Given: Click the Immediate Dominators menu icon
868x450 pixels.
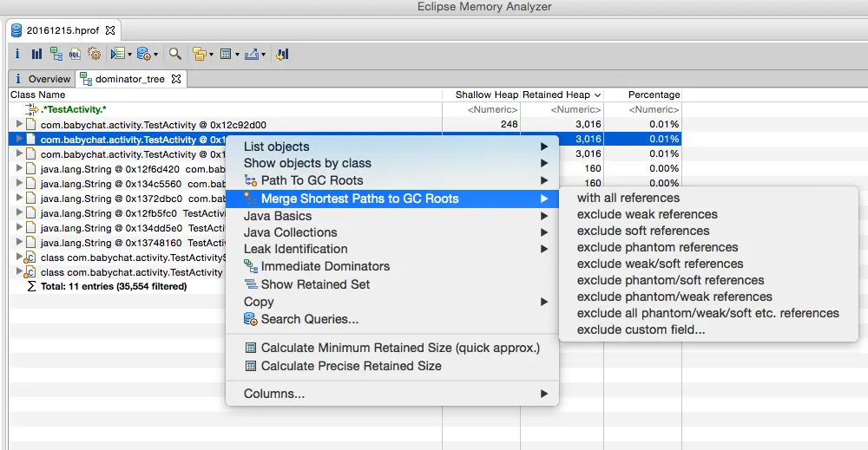Looking at the screenshot, I should [x=251, y=266].
